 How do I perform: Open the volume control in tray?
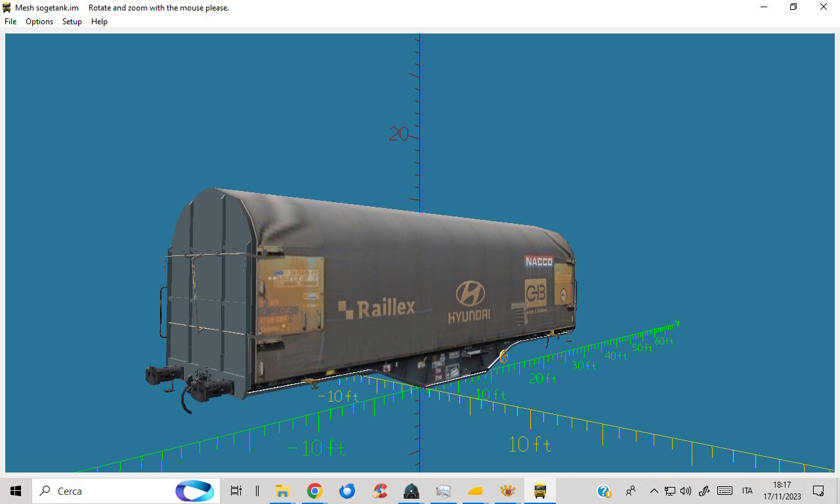tap(686, 491)
